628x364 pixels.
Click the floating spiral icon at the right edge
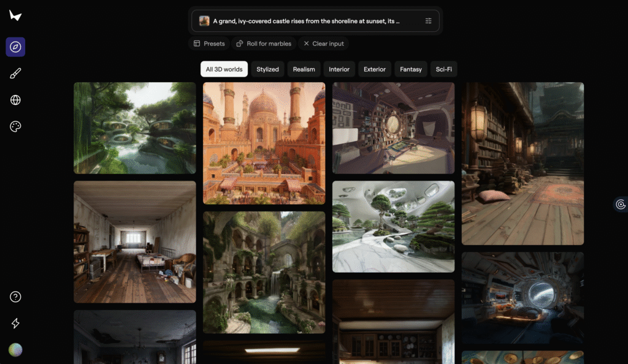pyautogui.click(x=620, y=205)
